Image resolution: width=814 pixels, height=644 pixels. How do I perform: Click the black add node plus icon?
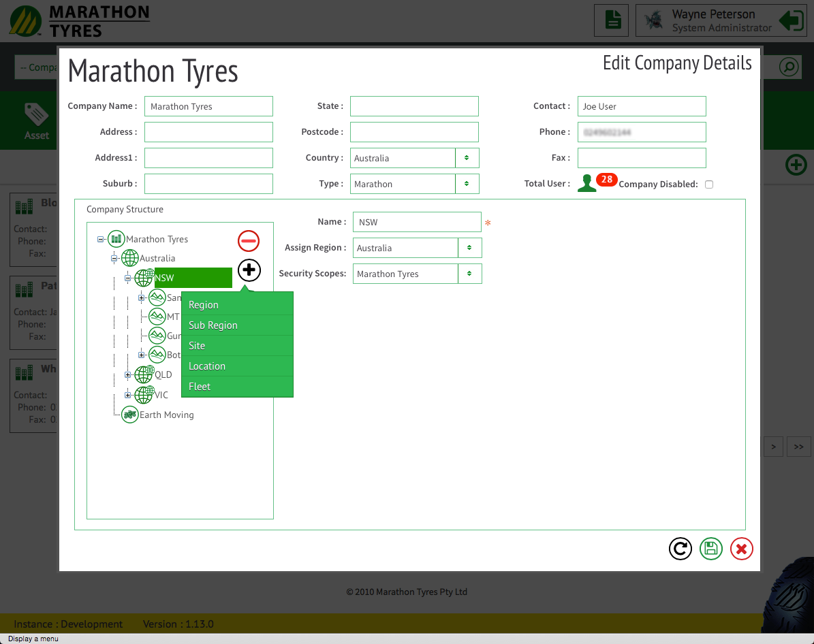[249, 270]
